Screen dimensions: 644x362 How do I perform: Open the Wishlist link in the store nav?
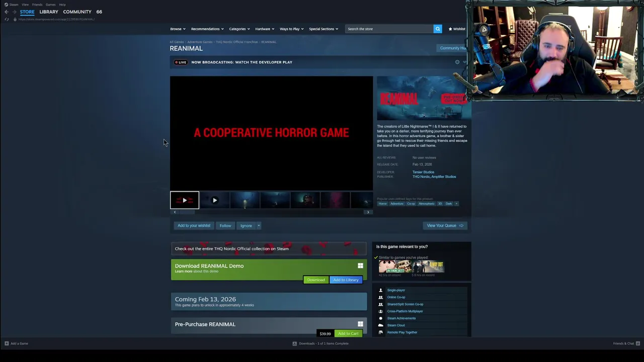point(457,29)
